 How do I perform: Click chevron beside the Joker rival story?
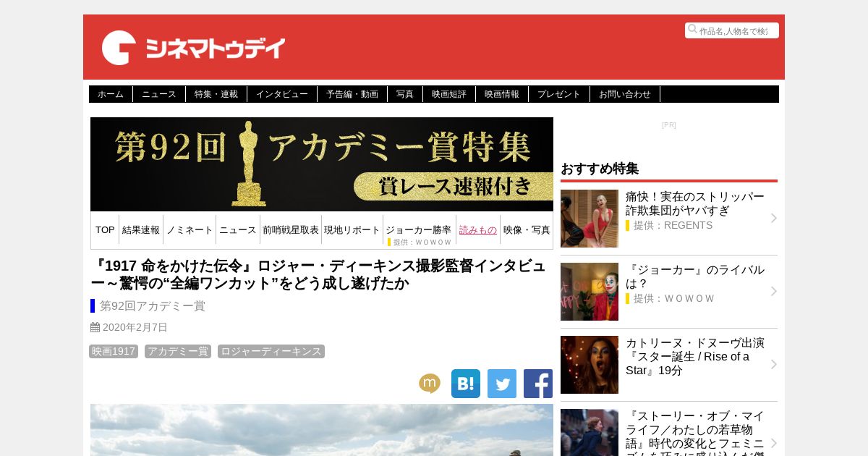coord(773,291)
